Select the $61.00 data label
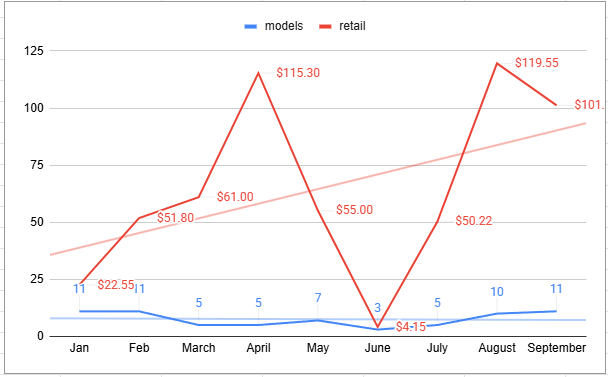 (235, 197)
